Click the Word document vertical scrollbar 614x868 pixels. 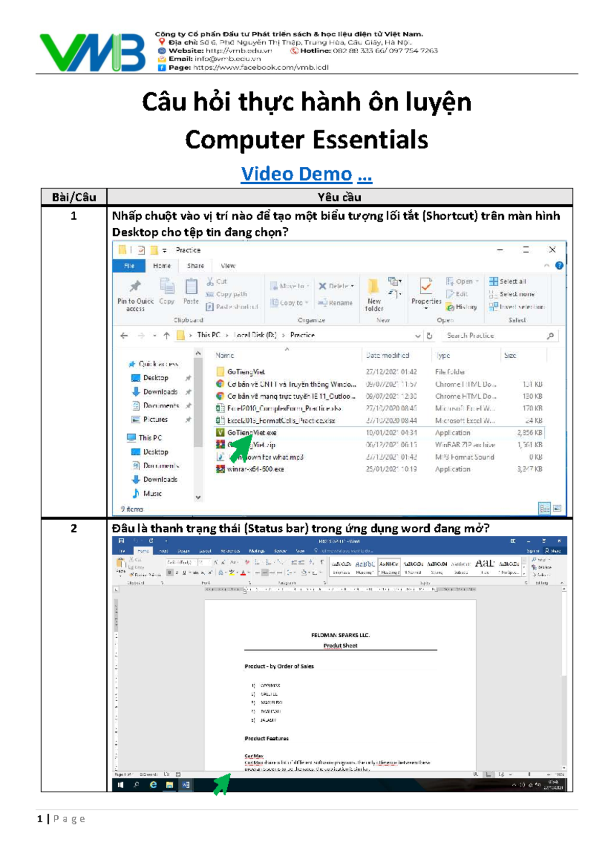[564, 678]
